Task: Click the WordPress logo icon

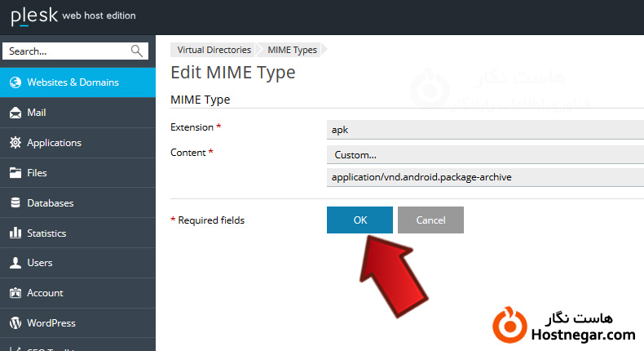Action: coord(15,323)
